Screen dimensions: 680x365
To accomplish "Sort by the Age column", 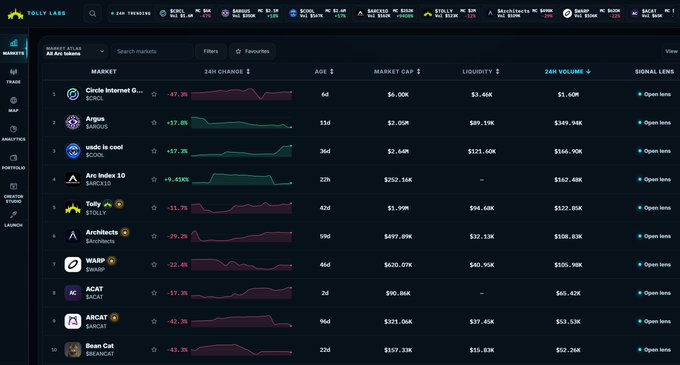I will point(324,72).
